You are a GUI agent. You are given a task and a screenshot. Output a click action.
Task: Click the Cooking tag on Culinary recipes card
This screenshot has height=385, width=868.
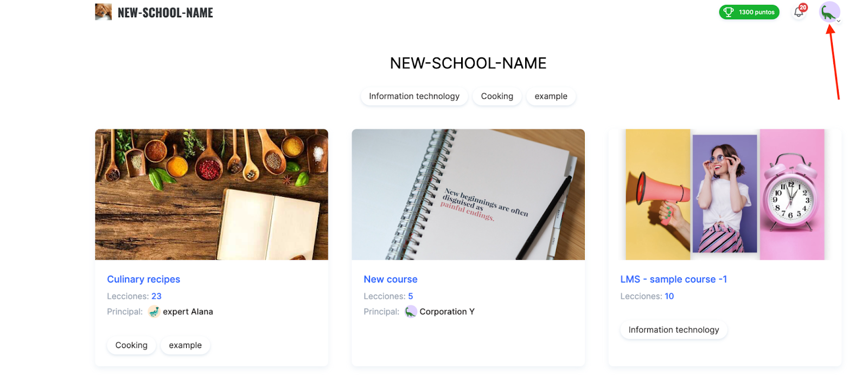(x=131, y=345)
